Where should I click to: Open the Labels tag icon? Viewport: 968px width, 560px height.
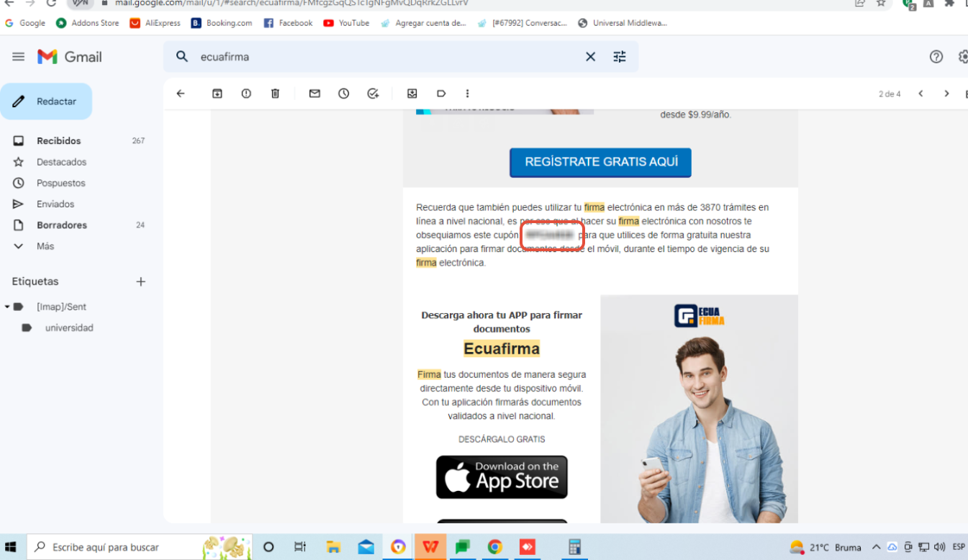point(441,94)
